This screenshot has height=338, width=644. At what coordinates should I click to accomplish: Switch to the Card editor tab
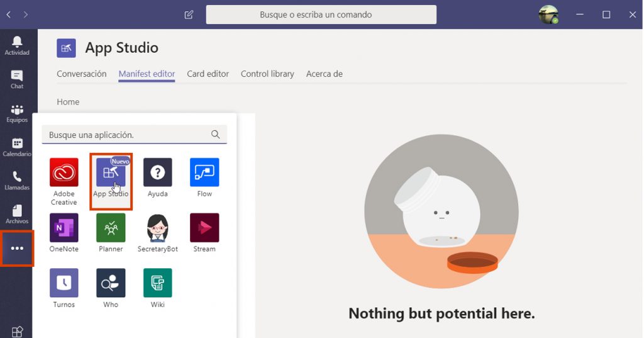click(208, 74)
